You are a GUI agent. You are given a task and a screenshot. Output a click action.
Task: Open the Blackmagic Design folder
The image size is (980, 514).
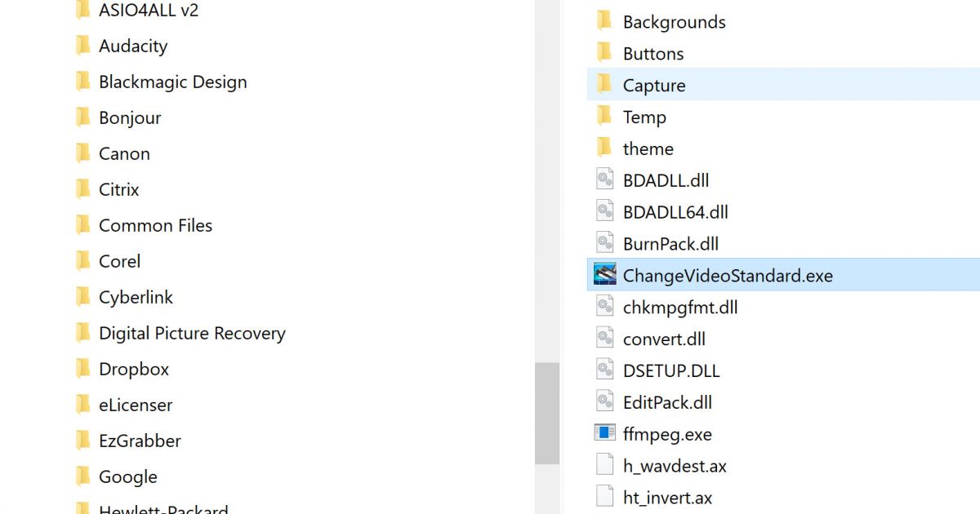coord(172,82)
